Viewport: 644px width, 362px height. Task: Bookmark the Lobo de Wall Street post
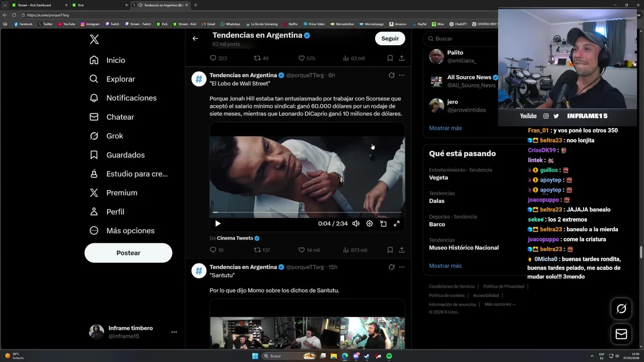(390, 250)
